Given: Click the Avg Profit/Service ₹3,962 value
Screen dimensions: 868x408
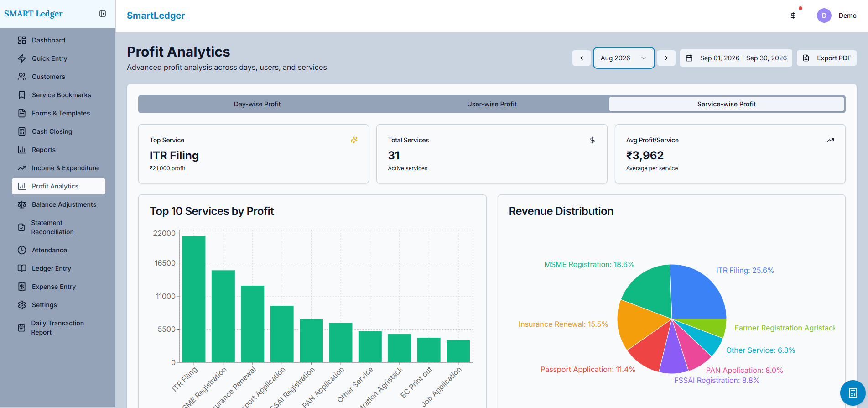Looking at the screenshot, I should click(645, 156).
